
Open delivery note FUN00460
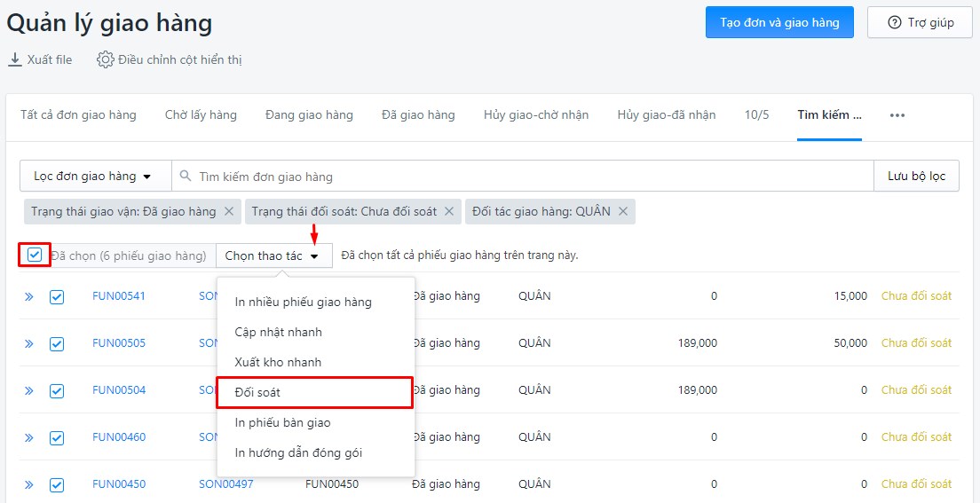click(x=119, y=437)
